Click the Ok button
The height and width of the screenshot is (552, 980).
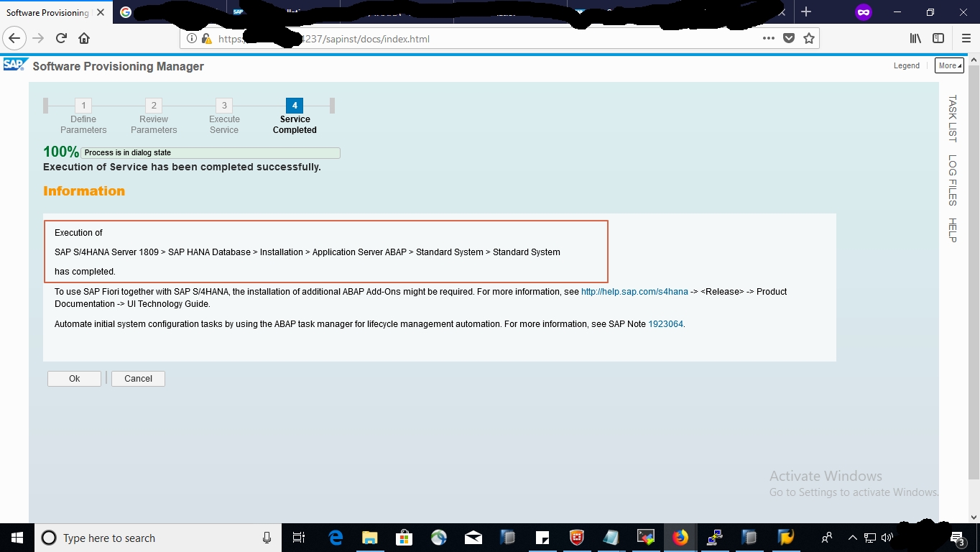[x=74, y=379]
